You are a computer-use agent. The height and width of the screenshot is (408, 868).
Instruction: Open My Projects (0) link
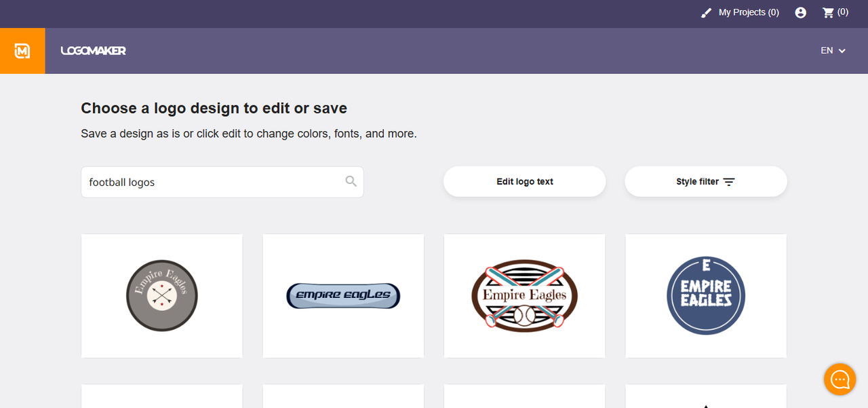pos(749,12)
